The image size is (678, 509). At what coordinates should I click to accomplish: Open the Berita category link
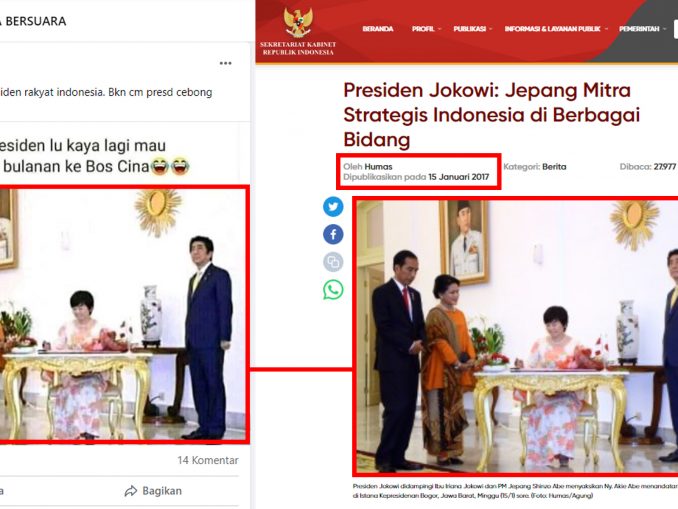point(554,166)
